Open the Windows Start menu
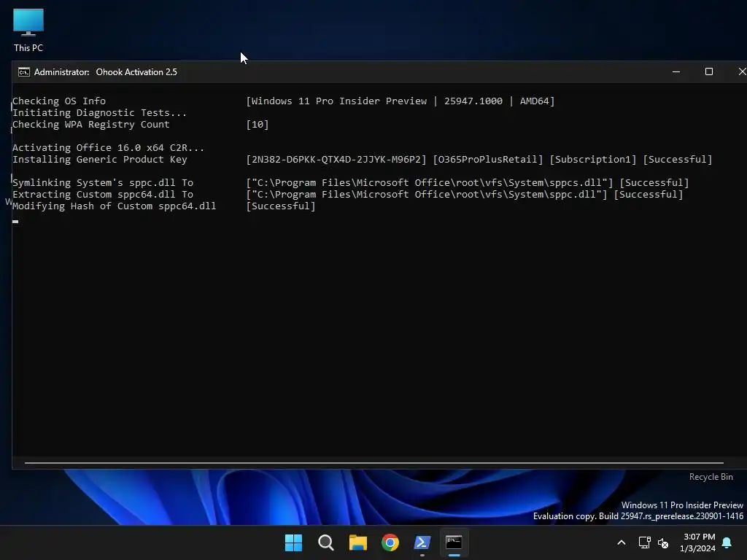The height and width of the screenshot is (560, 747). click(293, 542)
